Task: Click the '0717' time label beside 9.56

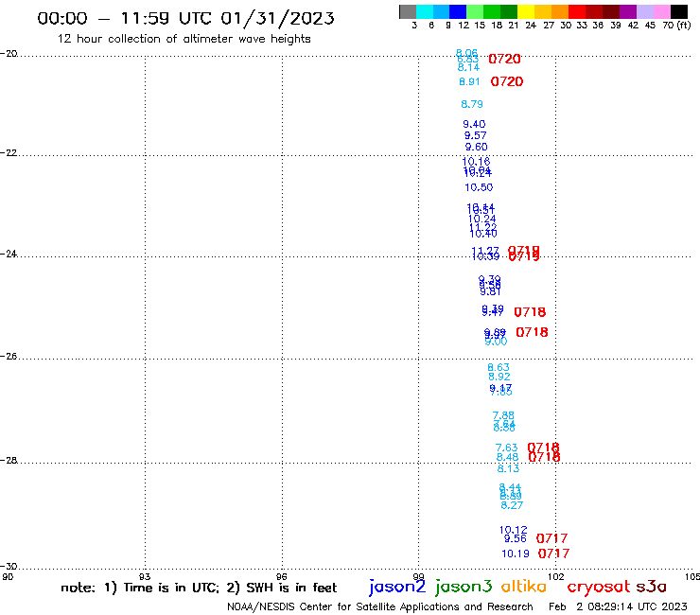Action: (x=551, y=538)
